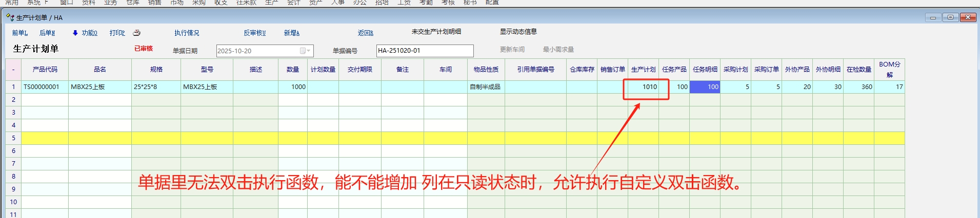Screen dimensions: 980x218
Task: Restore the 生产计划单 child window
Action: coord(950,17)
